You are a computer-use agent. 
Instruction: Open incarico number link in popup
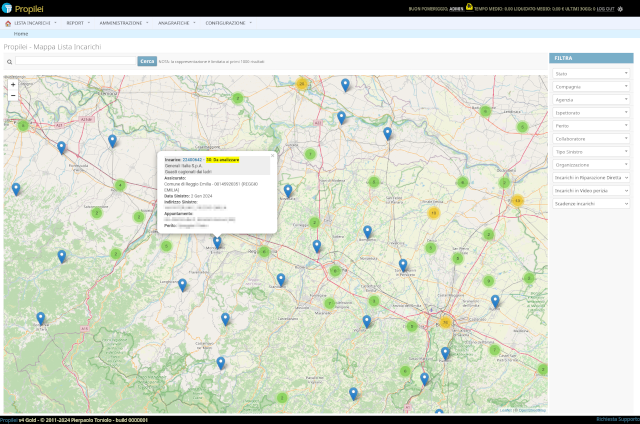(192, 160)
